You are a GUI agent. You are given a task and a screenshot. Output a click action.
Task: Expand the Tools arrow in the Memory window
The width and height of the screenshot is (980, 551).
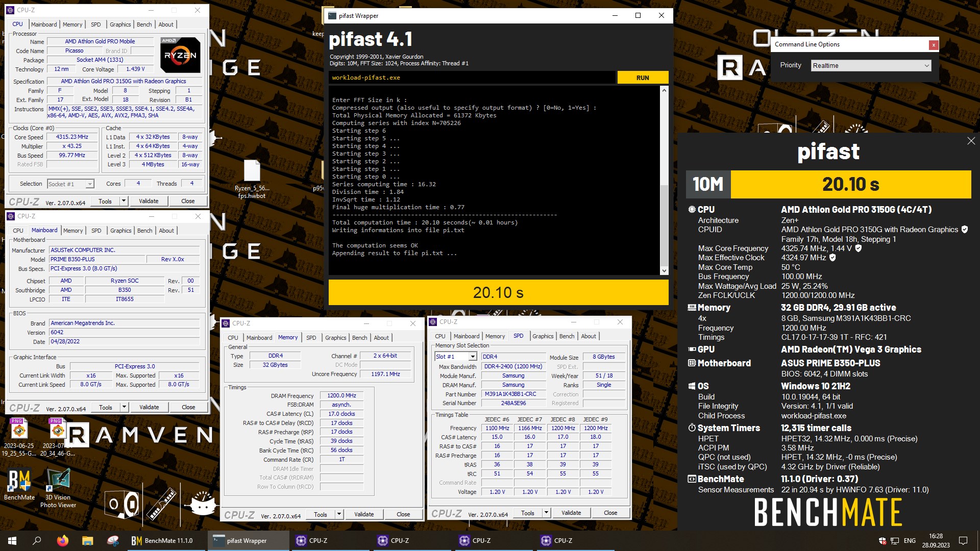pos(339,514)
